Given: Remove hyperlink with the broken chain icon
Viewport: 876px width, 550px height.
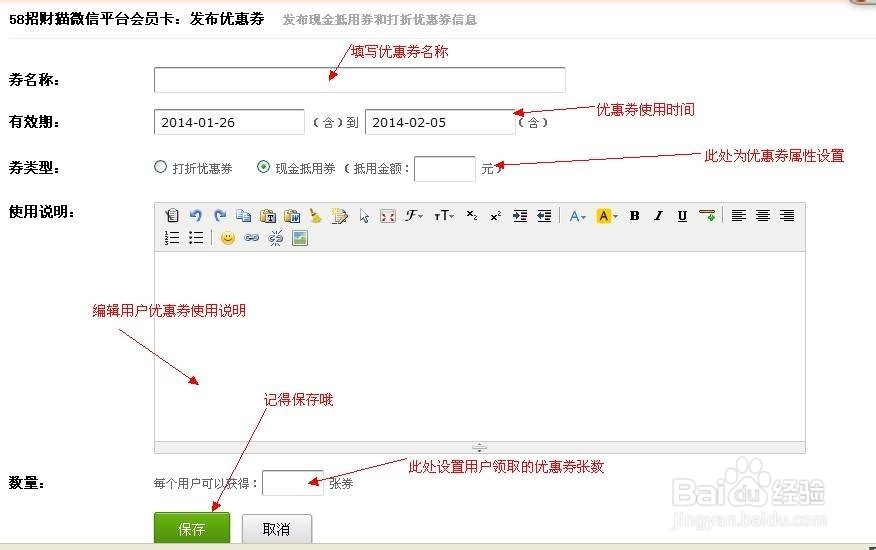Looking at the screenshot, I should coord(275,238).
